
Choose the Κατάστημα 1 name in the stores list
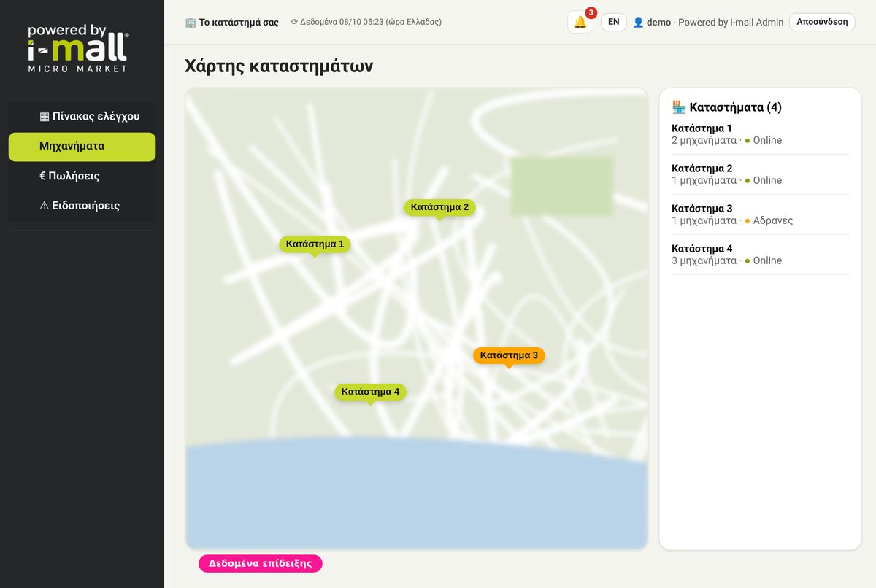tap(702, 128)
